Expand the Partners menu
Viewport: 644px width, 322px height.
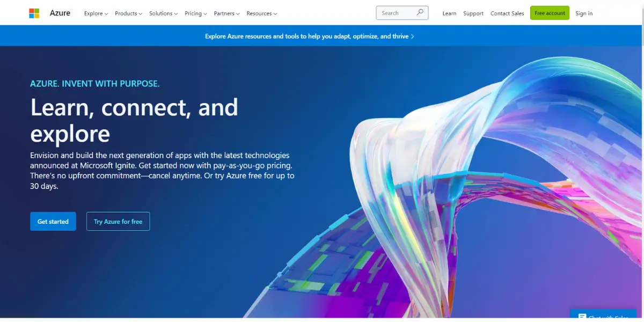[x=226, y=13]
